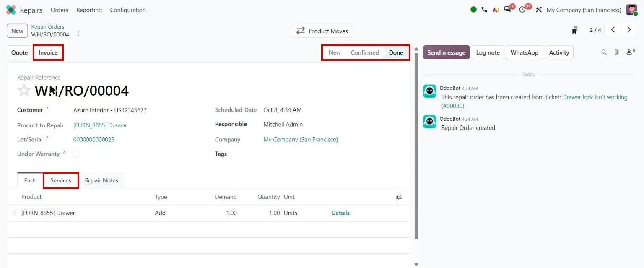The height and width of the screenshot is (268, 644).
Task: Click the OdooBot avatar beside Repair Order created
Action: (x=429, y=122)
